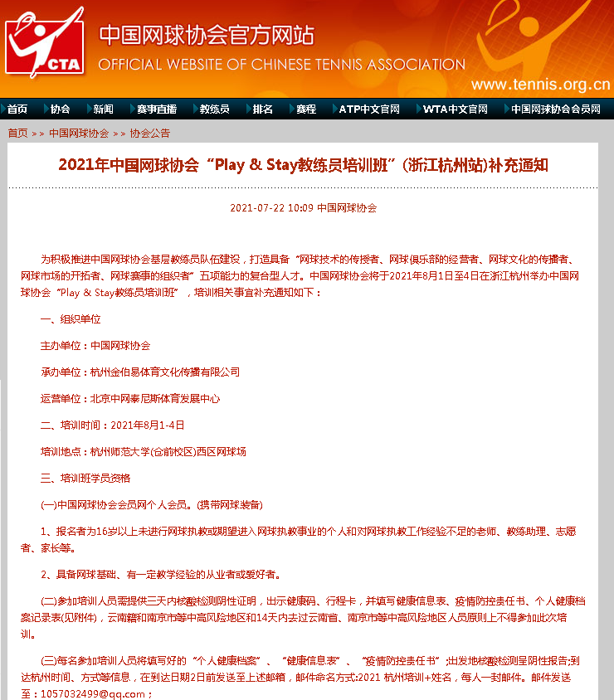
Task: Click www.tennis.org.cn URL in banner
Action: [540, 84]
